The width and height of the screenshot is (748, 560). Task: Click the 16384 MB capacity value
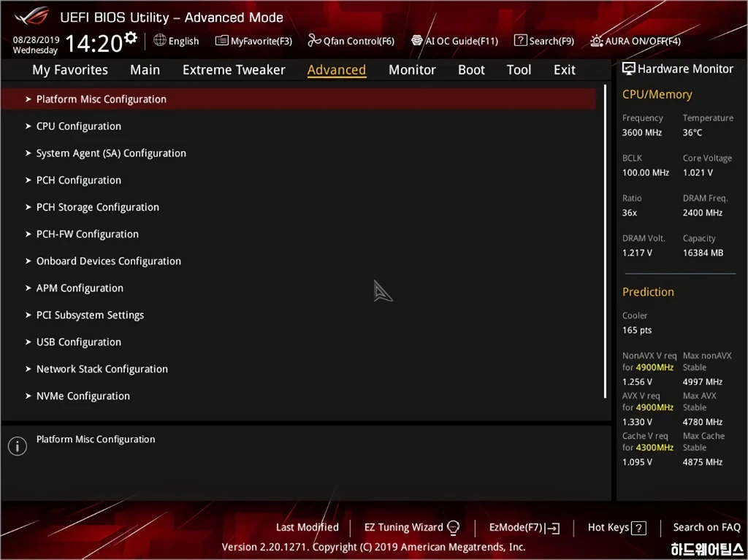point(703,253)
